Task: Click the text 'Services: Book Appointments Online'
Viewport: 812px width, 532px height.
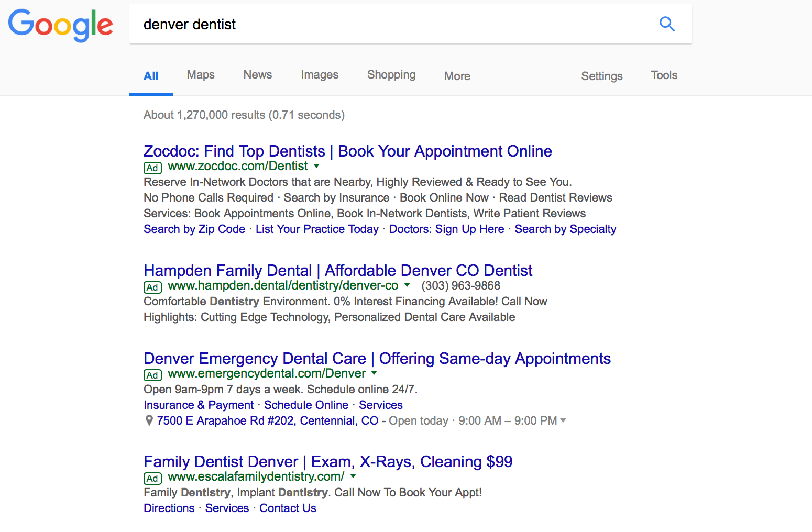Action: (x=237, y=214)
